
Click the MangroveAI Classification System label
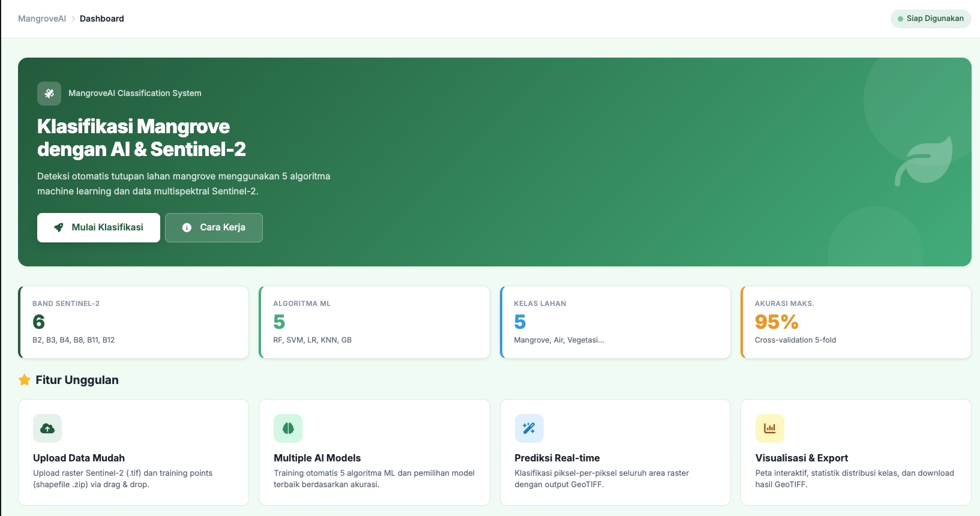coord(135,94)
